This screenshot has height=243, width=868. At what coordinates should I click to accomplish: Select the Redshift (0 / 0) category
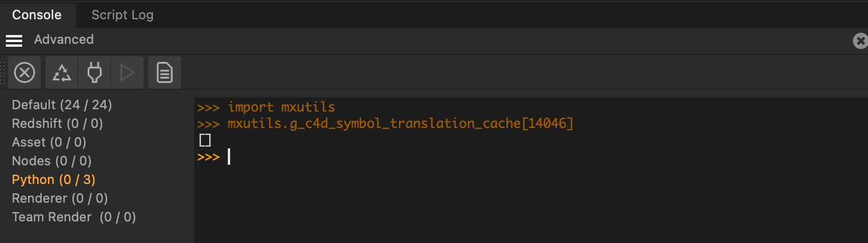pyautogui.click(x=57, y=124)
